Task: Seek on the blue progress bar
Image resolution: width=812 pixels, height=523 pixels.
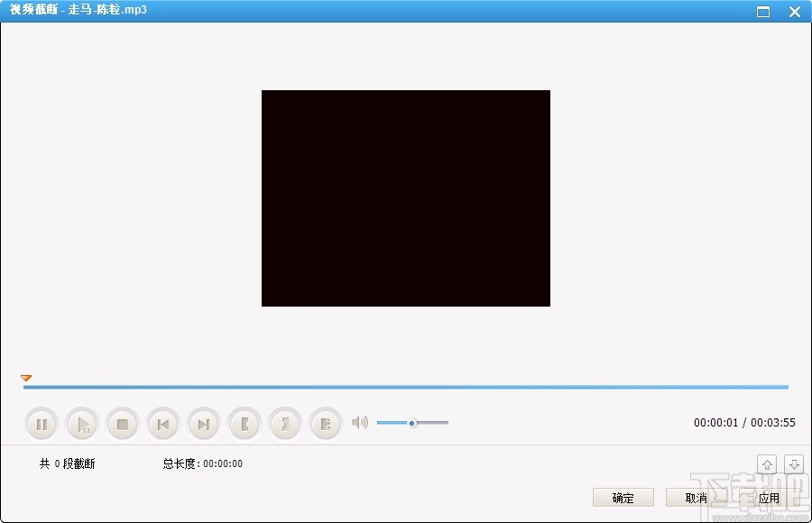Action: tap(406, 386)
